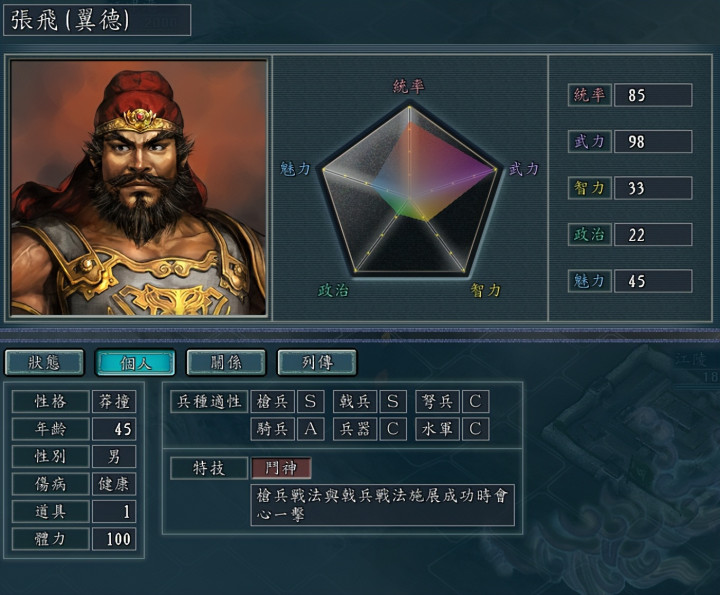720x595 pixels.
Task: Click the 武力 value box showing 98
Action: pos(653,141)
